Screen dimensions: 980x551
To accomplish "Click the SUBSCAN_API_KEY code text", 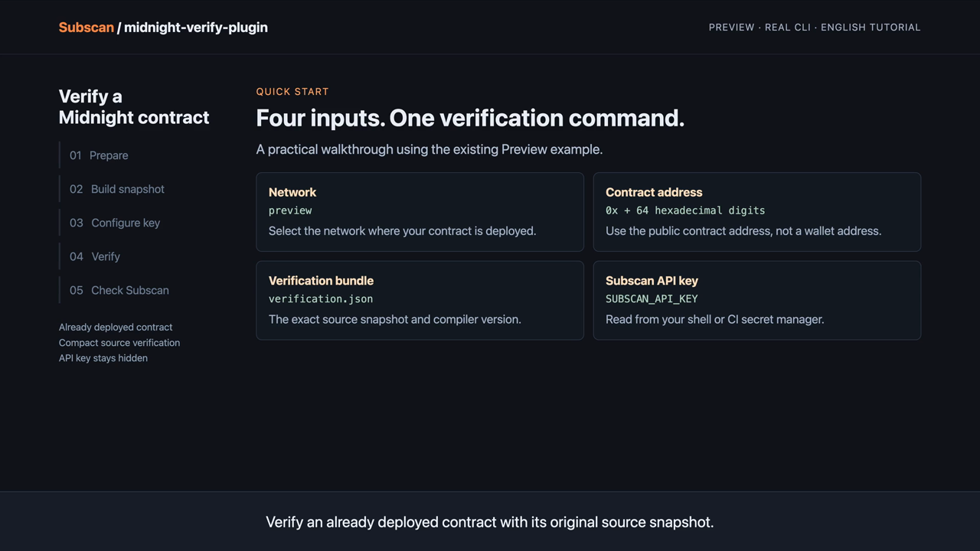I will [x=652, y=299].
